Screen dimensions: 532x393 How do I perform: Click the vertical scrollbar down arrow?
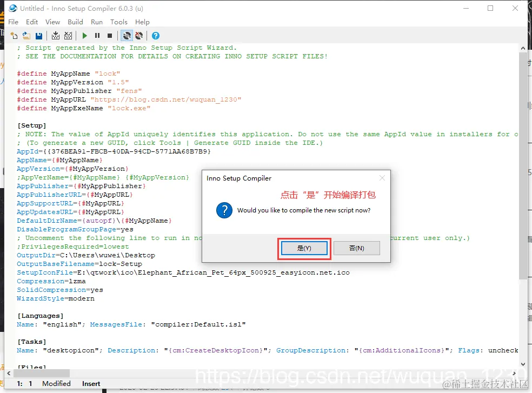click(x=523, y=364)
